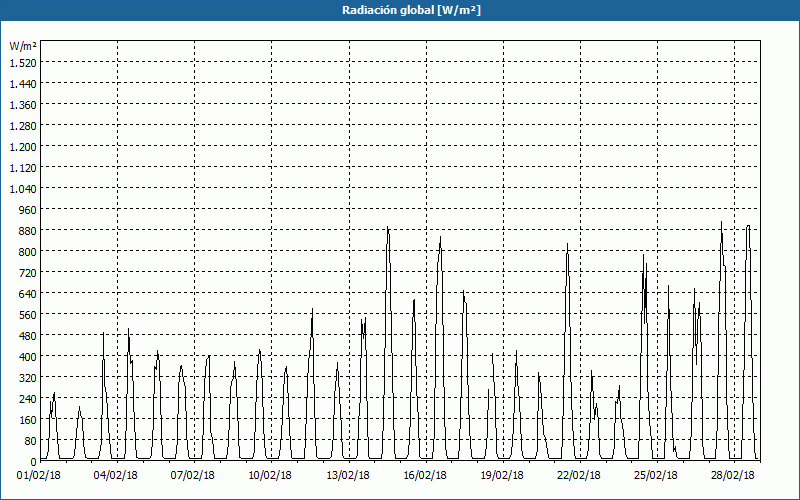Viewport: 800px width, 500px height.
Task: Click the W/m² axis unit label
Action: tap(23, 46)
